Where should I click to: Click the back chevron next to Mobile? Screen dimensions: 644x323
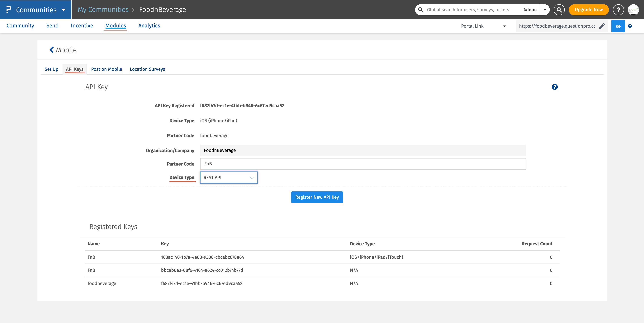click(51, 50)
